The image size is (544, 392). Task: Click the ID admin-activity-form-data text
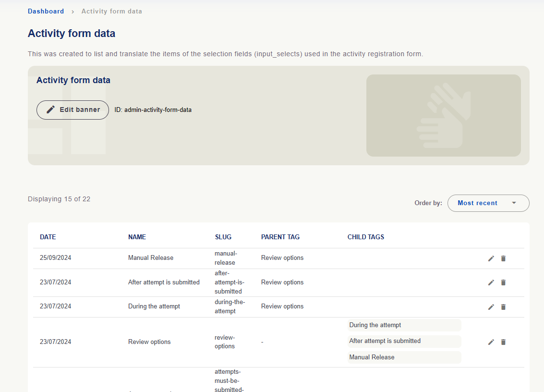(x=153, y=110)
